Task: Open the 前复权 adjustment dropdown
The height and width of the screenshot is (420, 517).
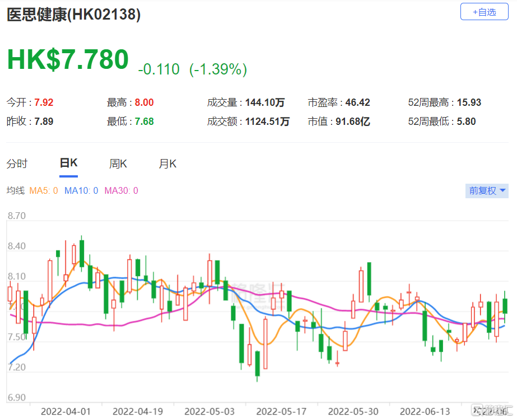Action: point(487,190)
